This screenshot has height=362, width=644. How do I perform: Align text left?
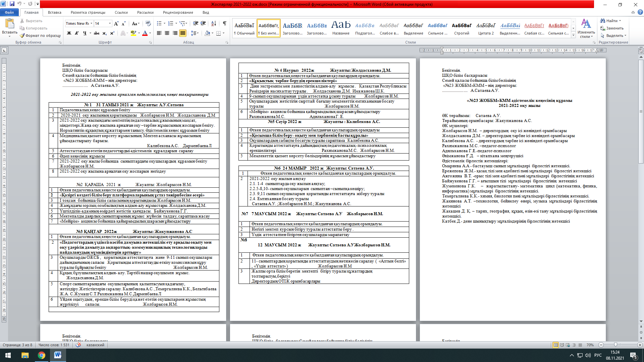[159, 33]
